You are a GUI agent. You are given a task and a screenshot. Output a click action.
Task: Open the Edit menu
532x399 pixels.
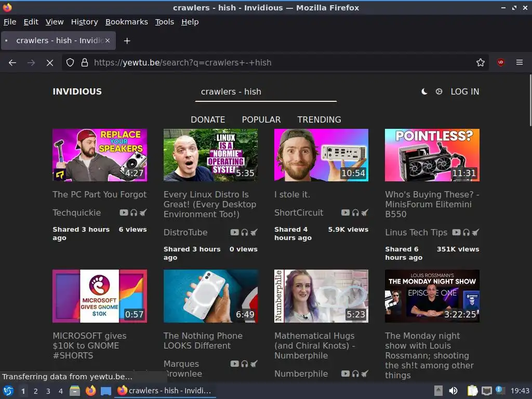tap(31, 22)
